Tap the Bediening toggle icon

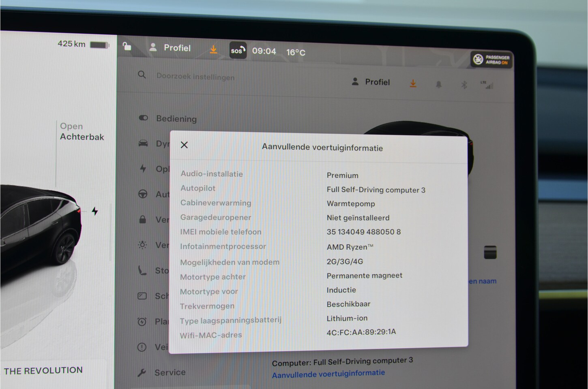(x=143, y=118)
